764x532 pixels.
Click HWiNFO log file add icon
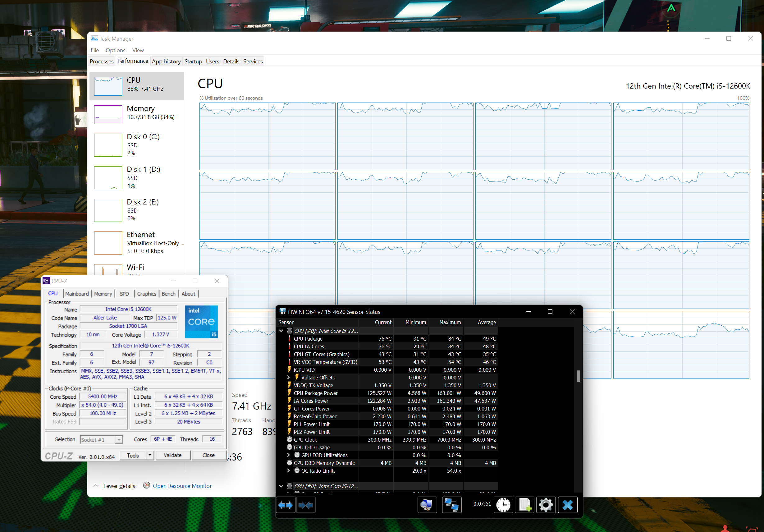pos(525,505)
